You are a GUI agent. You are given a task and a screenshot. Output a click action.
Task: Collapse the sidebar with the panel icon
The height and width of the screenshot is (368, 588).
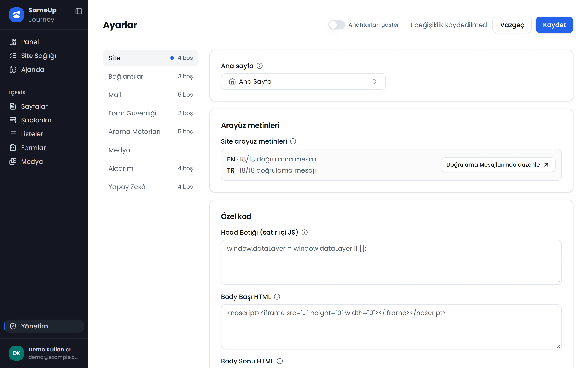click(78, 11)
